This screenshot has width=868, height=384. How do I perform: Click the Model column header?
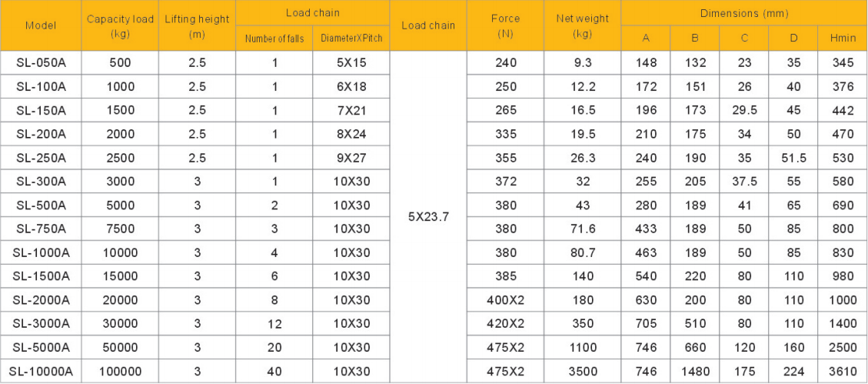click(41, 25)
